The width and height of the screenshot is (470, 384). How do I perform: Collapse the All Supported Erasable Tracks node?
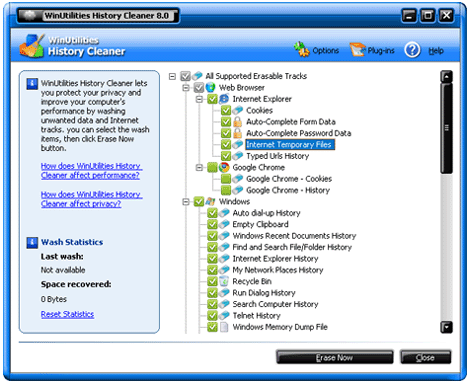(172, 76)
